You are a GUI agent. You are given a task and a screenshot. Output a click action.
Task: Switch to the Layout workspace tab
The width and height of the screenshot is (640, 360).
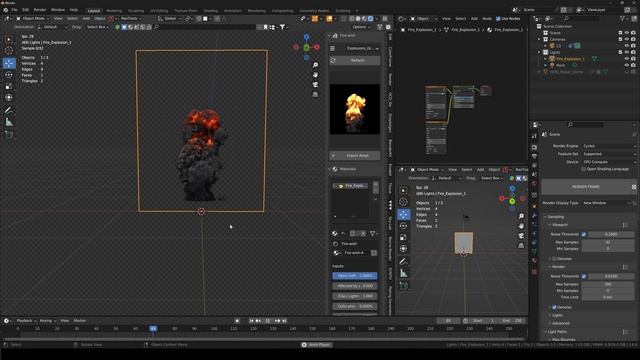tap(94, 11)
